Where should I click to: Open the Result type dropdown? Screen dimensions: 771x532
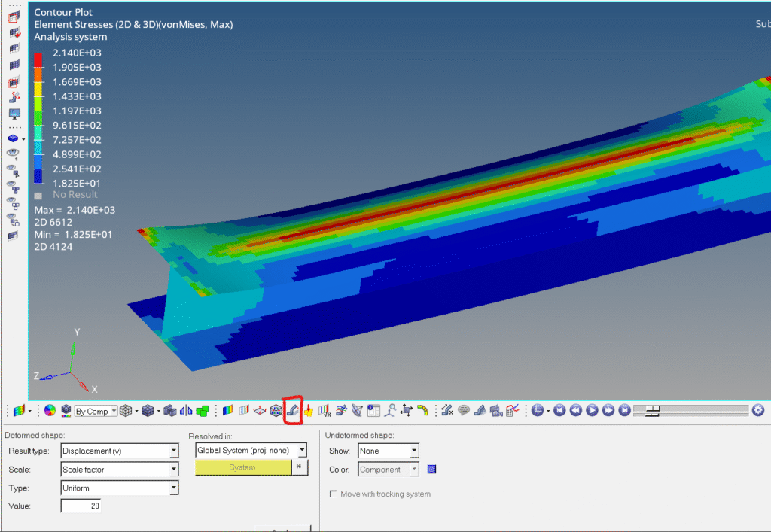point(174,451)
